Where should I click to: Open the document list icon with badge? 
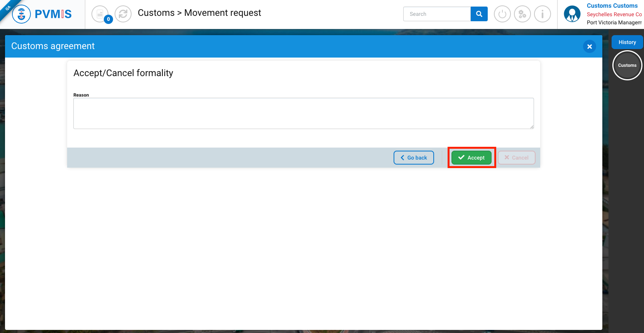tap(100, 14)
